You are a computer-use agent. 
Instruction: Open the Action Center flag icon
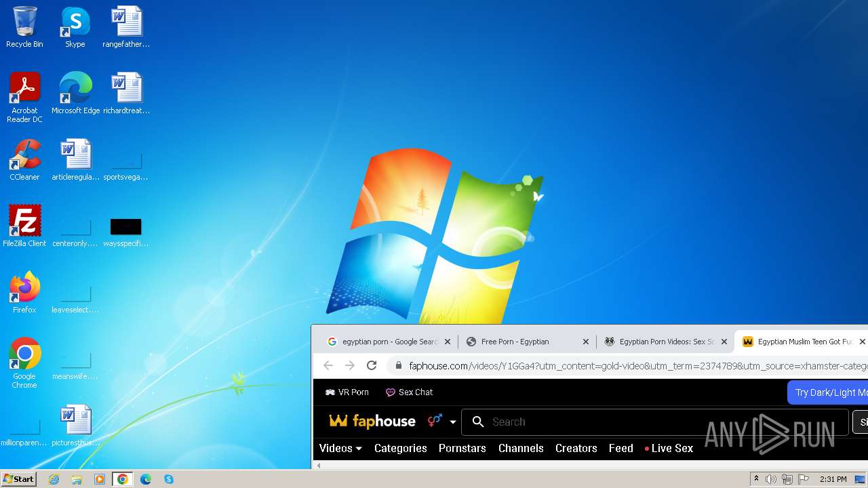click(x=804, y=479)
